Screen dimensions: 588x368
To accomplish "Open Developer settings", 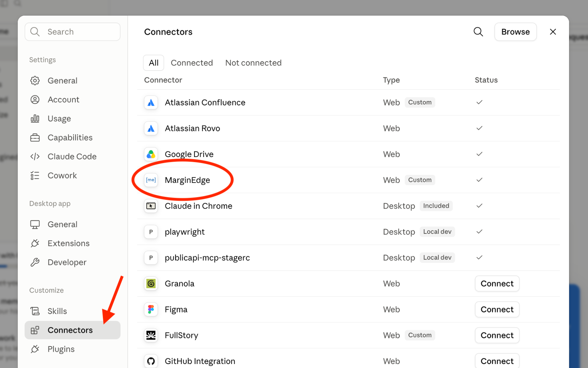I will point(72,262).
